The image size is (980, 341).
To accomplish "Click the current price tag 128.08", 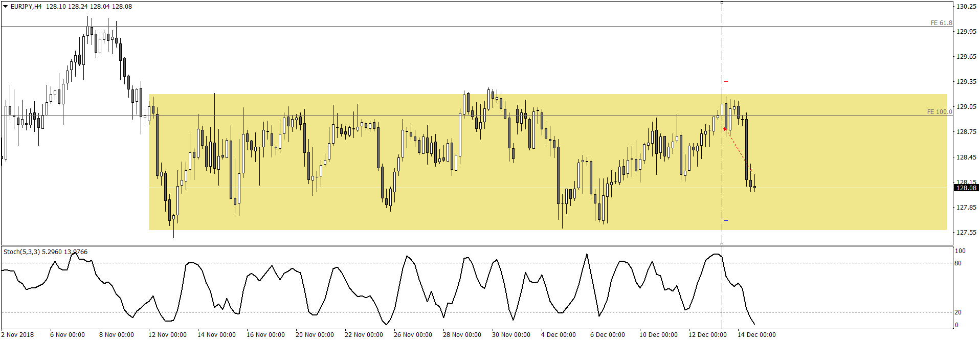I will click(967, 188).
